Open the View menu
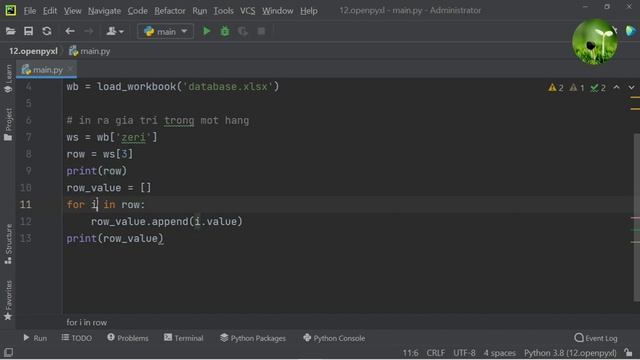The width and height of the screenshot is (640, 360). (72, 11)
